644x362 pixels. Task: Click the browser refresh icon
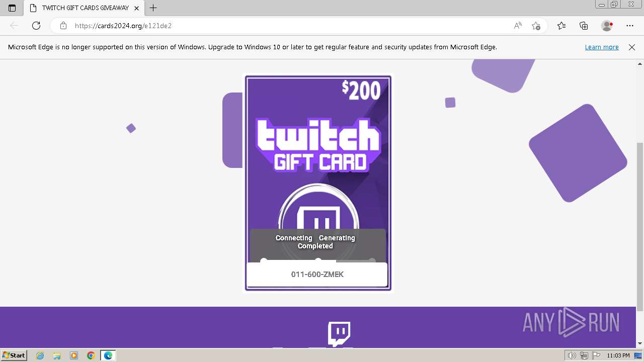click(36, 26)
